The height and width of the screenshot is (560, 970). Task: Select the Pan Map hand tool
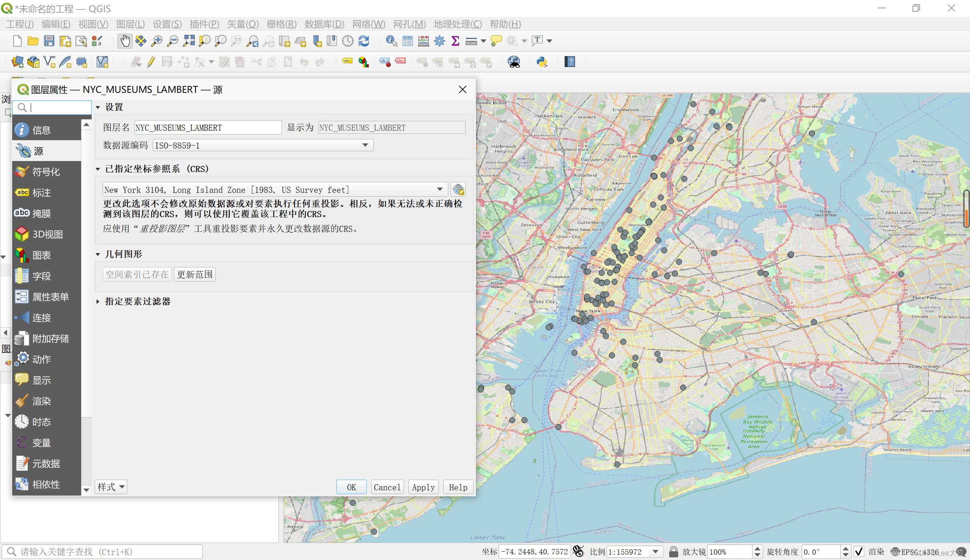pyautogui.click(x=125, y=41)
